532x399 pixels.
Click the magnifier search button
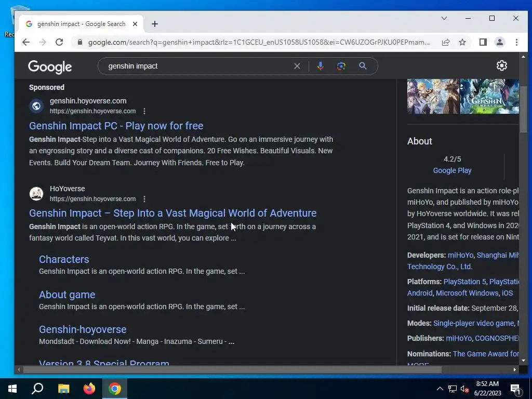(x=363, y=66)
